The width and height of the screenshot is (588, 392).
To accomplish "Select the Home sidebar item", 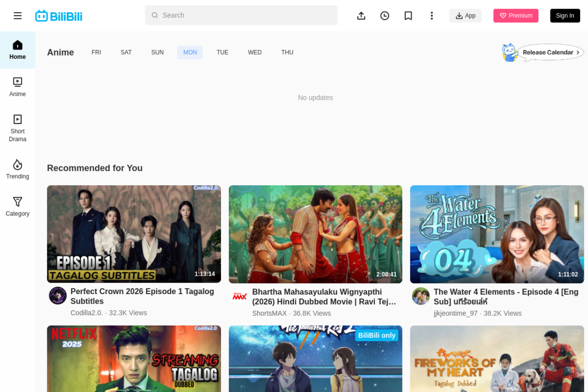I will [x=17, y=50].
